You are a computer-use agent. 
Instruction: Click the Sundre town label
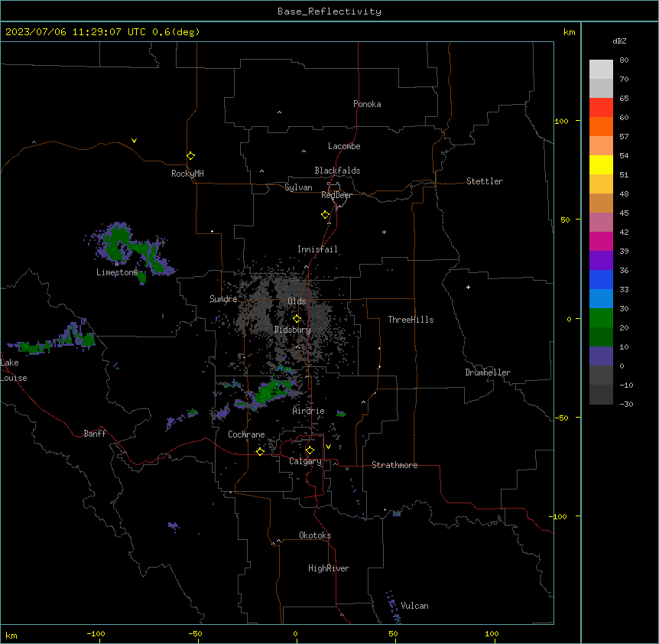(223, 299)
